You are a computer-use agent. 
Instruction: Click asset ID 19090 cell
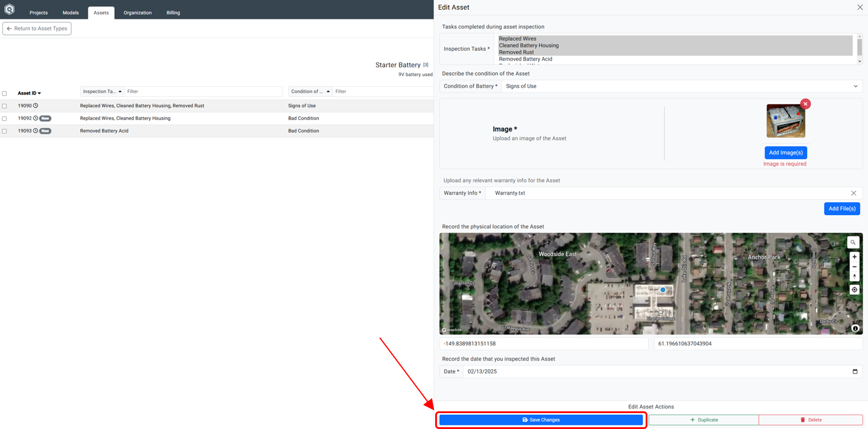coord(25,106)
